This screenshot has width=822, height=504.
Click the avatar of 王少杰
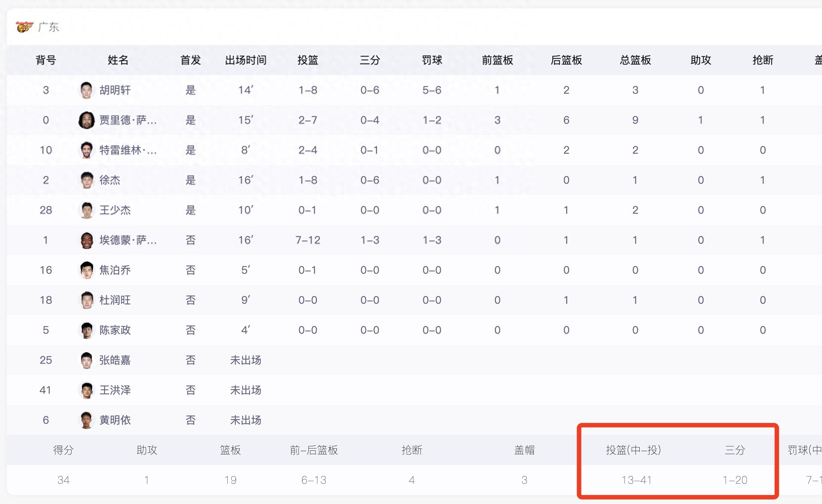coord(86,210)
